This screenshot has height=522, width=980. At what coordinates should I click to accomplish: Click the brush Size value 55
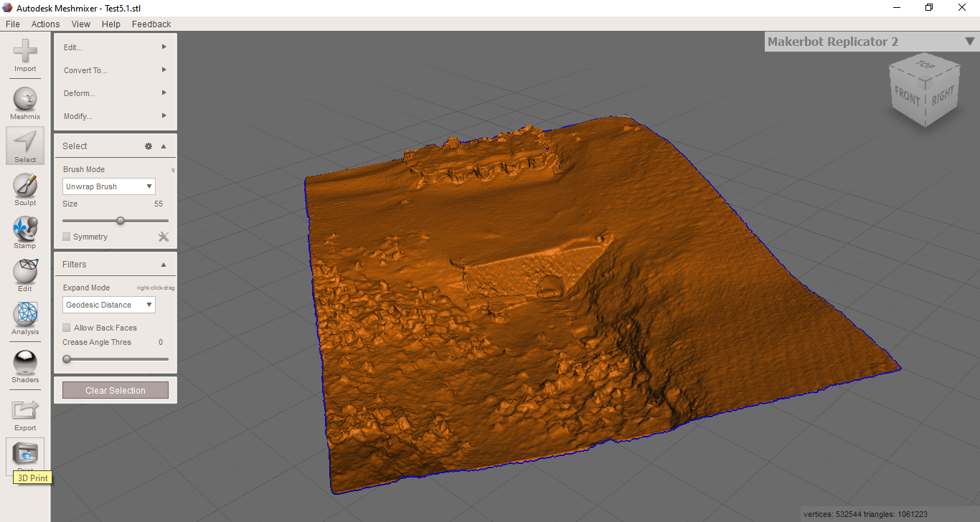[x=159, y=204]
